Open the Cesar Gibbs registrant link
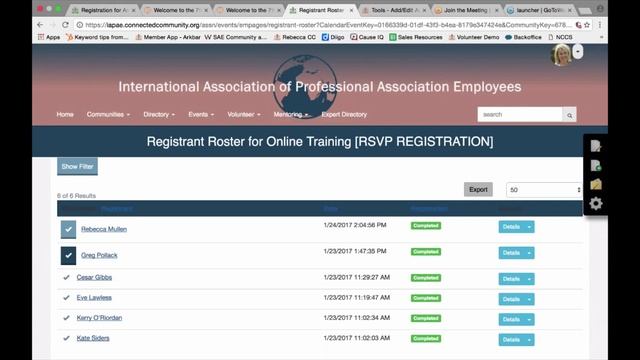 point(94,278)
